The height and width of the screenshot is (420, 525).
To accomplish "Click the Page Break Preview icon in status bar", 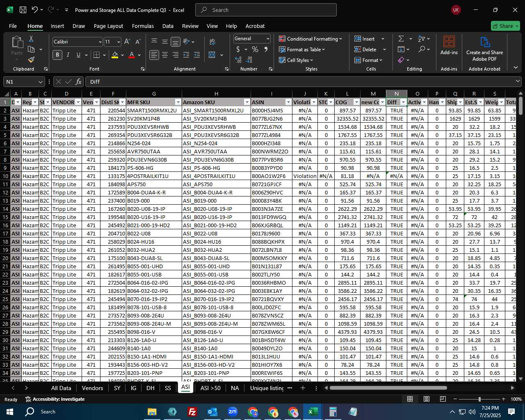I will point(443,399).
